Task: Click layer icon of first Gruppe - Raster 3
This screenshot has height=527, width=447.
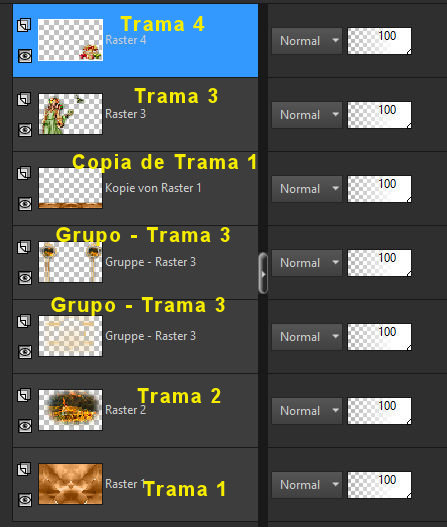Action: 24,247
